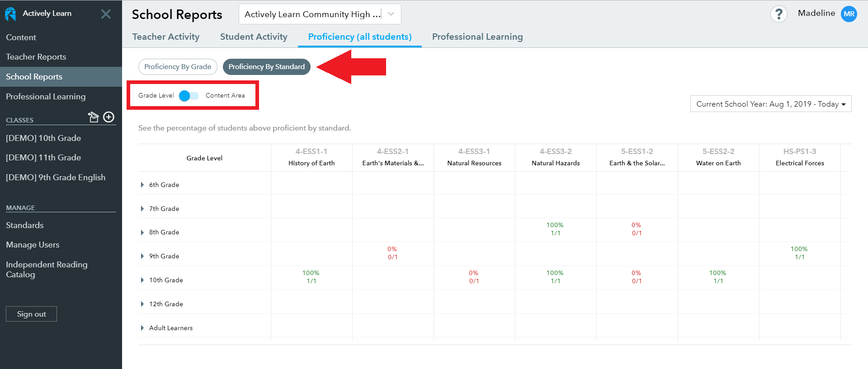The height and width of the screenshot is (369, 868).
Task: Click the Proficiency By Grade button
Action: point(178,67)
